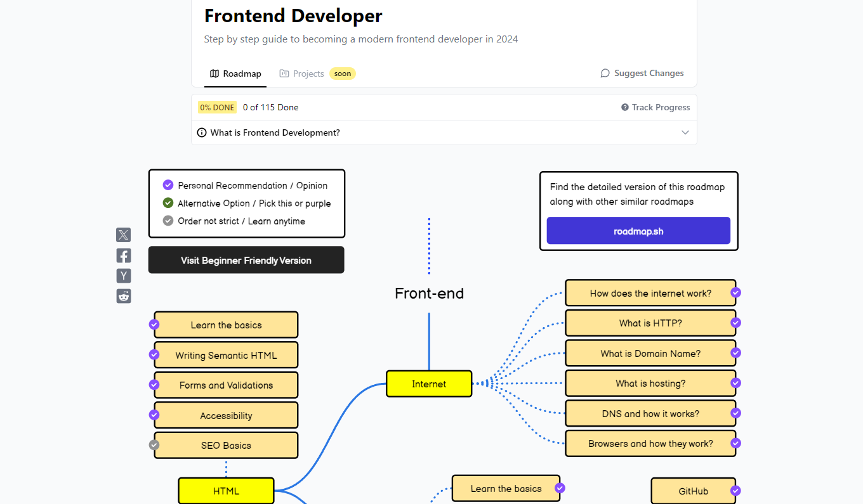Click gray check icon for Order not strict
Viewport: 863px width, 504px height.
(168, 221)
